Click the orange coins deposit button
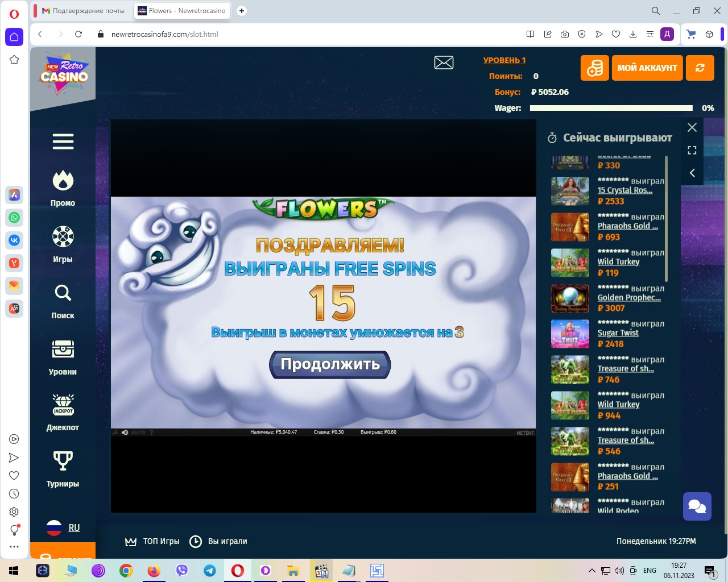The height and width of the screenshot is (582, 728). [x=595, y=68]
